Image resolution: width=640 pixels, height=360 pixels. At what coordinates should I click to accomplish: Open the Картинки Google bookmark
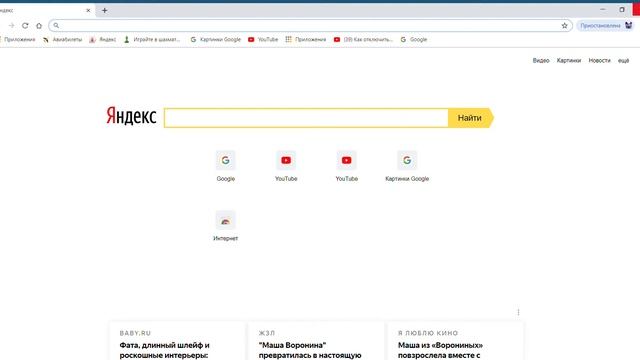[x=216, y=40]
